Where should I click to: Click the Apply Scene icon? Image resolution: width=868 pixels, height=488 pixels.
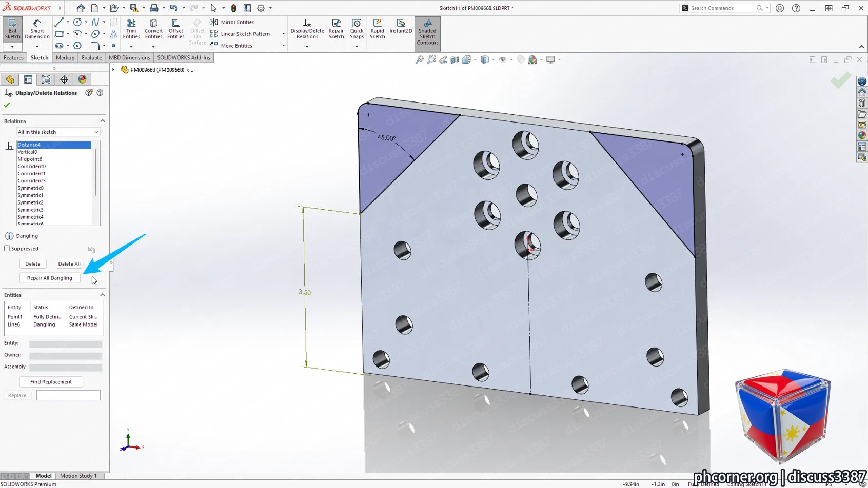(x=532, y=60)
